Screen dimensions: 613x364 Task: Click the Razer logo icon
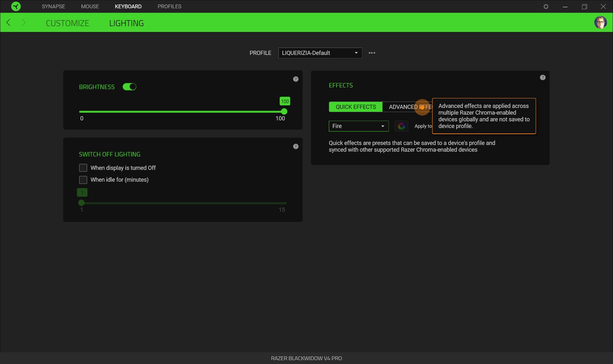(x=16, y=7)
